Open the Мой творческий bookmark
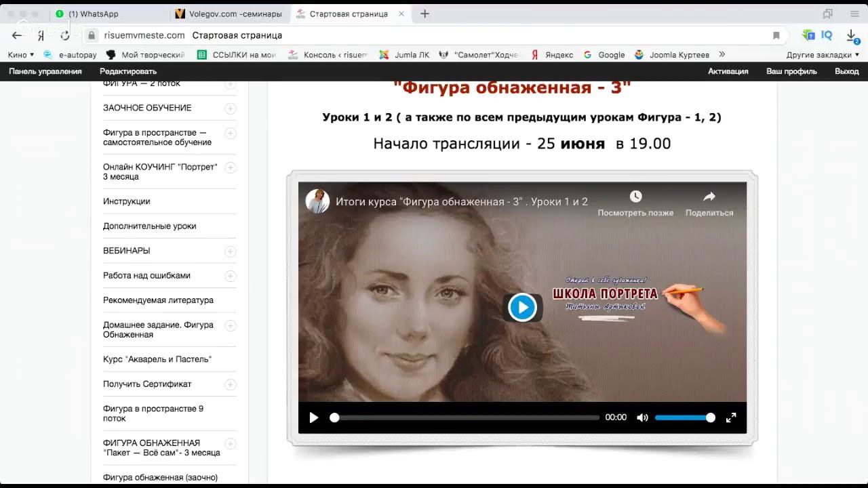Image resolution: width=868 pixels, height=488 pixels. (146, 55)
